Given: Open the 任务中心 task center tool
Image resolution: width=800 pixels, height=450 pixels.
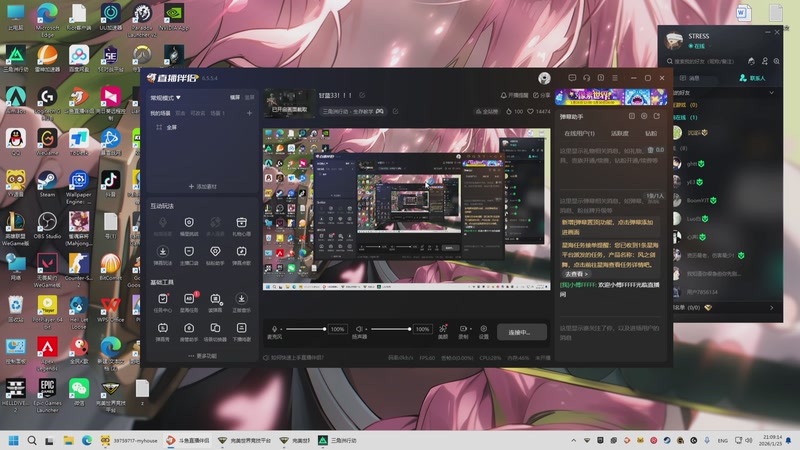Looking at the screenshot, I should [162, 302].
